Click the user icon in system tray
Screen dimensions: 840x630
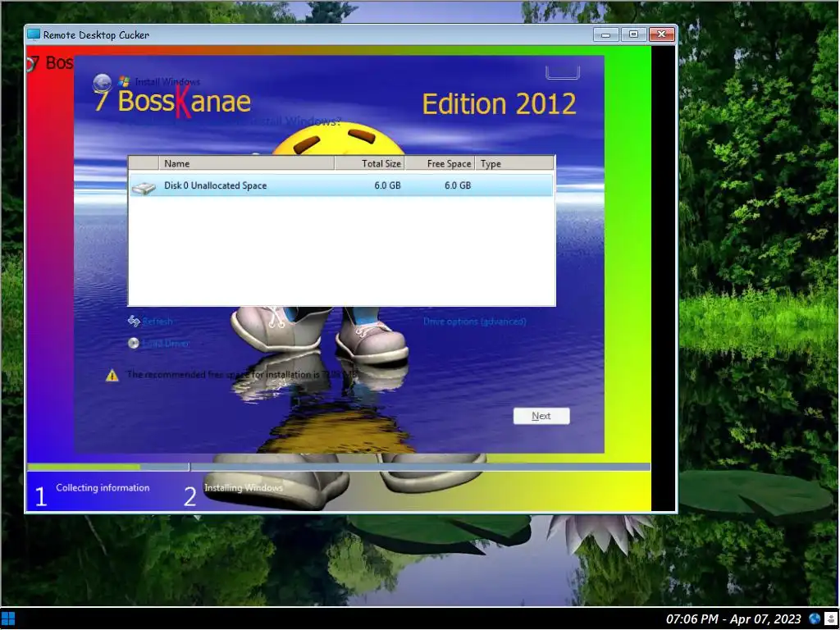click(830, 619)
